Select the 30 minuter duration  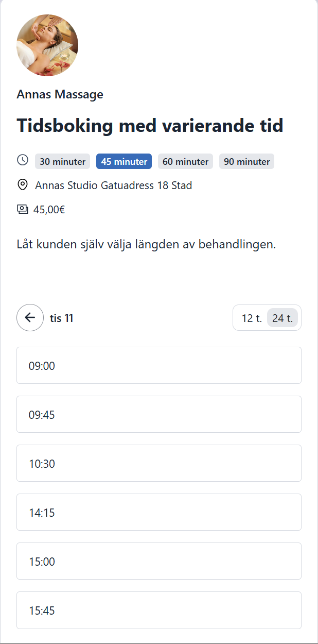[x=62, y=161]
